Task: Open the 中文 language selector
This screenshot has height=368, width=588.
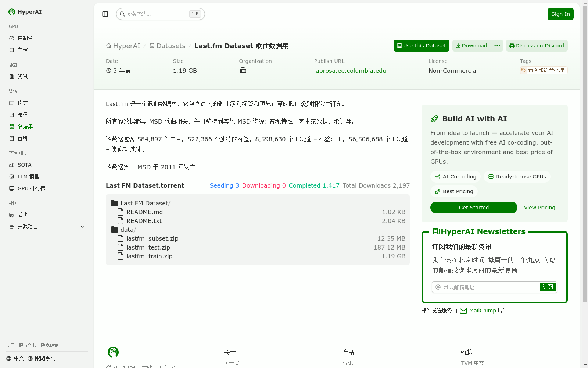Action: pyautogui.click(x=15, y=358)
